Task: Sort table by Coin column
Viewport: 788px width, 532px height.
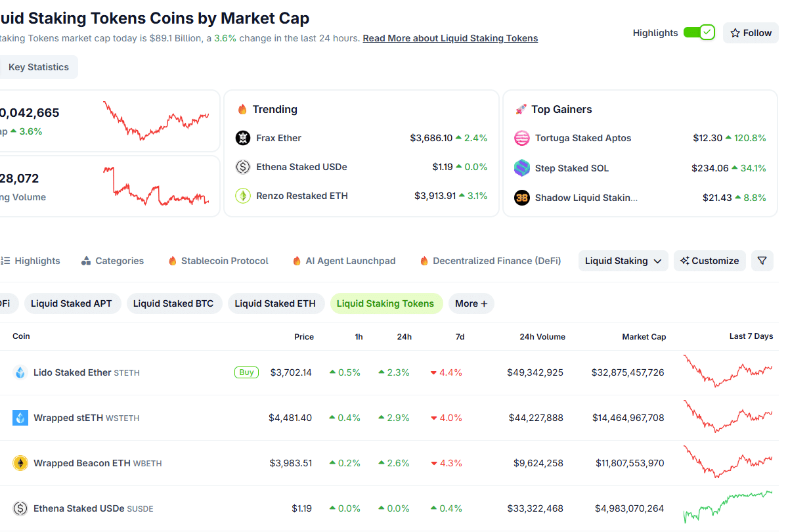Action: click(21, 336)
